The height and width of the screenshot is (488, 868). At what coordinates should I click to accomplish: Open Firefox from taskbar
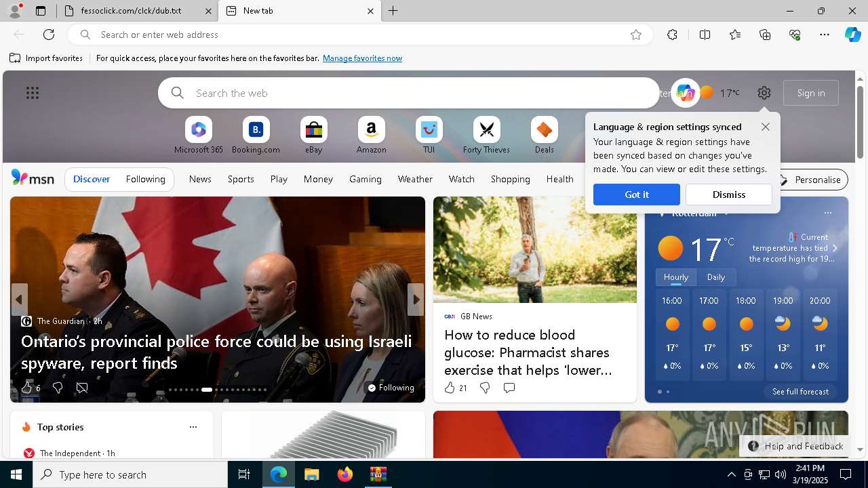[x=344, y=474]
